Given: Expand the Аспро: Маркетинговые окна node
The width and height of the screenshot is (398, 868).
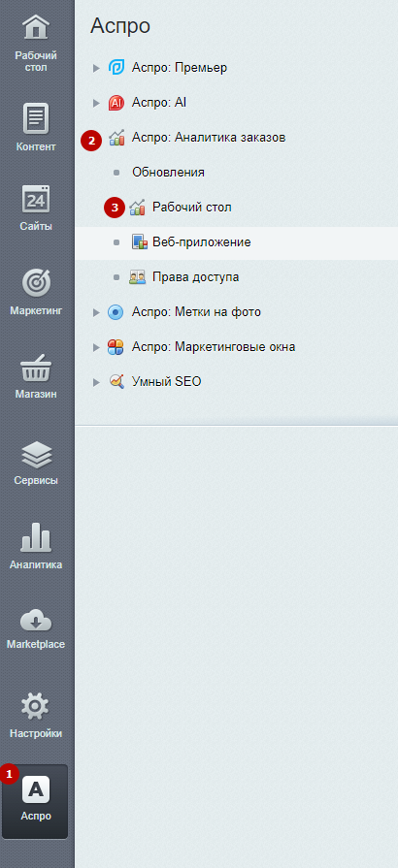Looking at the screenshot, I should (96, 347).
